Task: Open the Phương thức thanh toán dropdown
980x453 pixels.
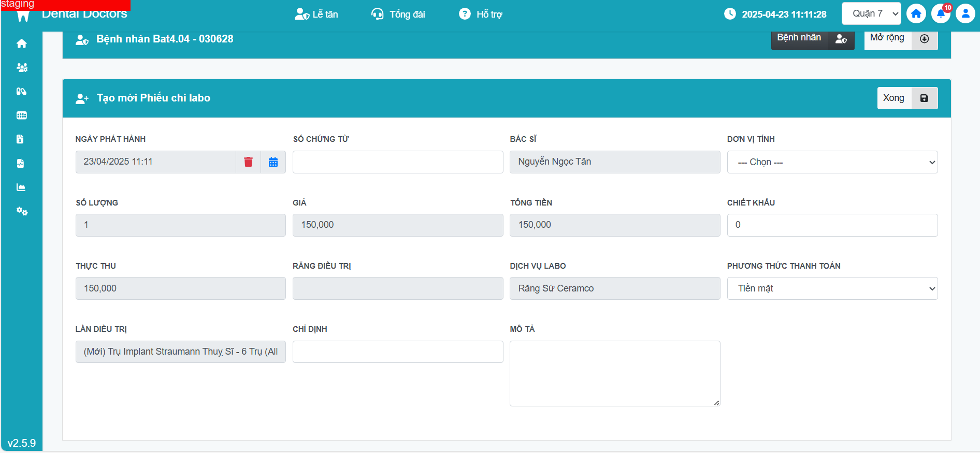Action: click(x=832, y=288)
